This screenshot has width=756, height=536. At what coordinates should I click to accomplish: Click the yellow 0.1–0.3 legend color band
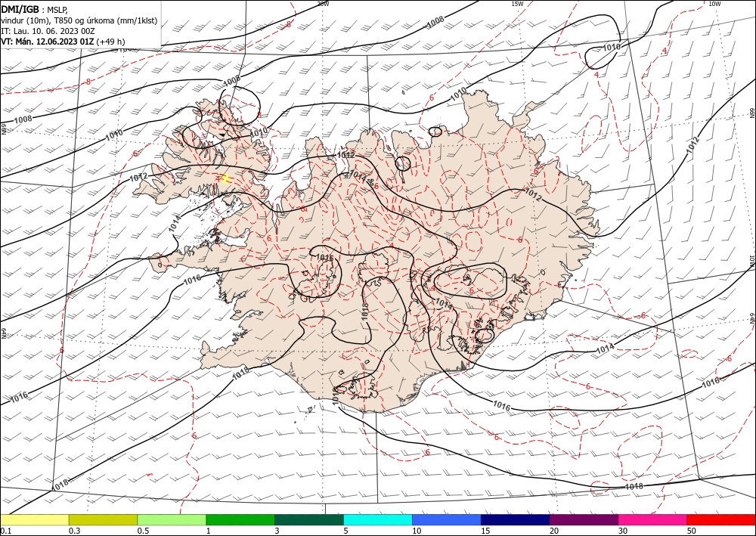point(35,519)
